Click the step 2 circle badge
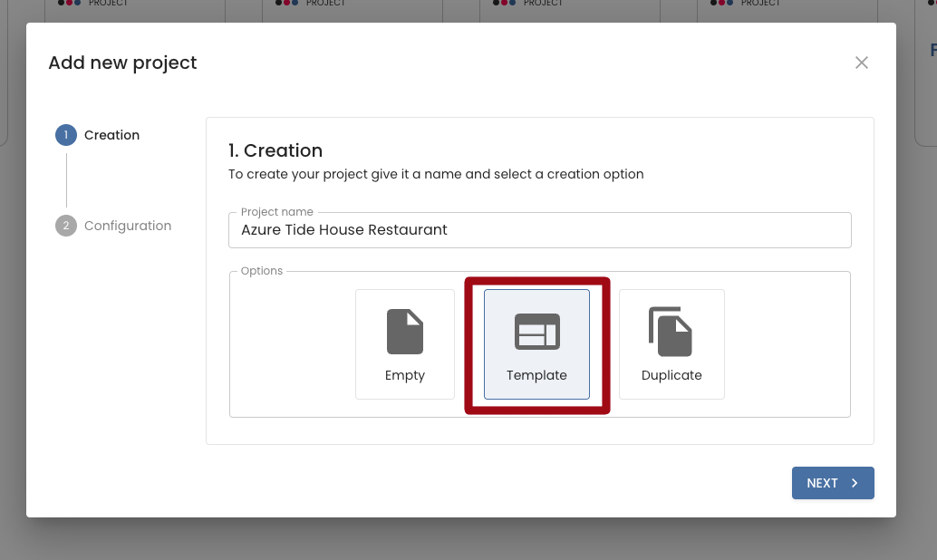Image resolution: width=937 pixels, height=560 pixels. (66, 226)
